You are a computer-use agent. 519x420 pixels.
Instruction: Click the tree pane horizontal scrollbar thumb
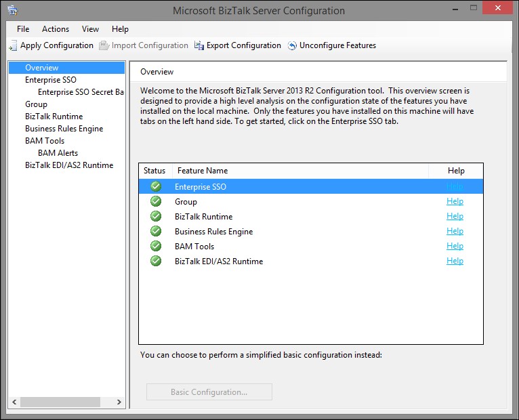pos(60,402)
